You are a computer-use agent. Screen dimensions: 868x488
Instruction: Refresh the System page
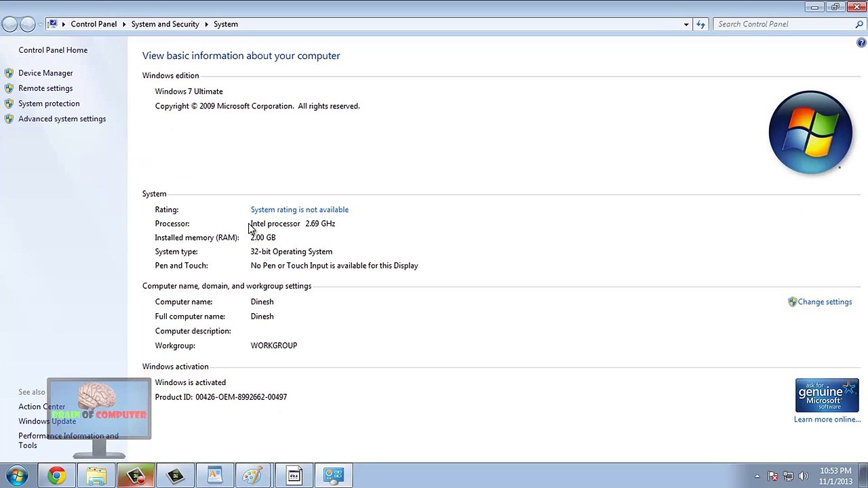tap(701, 24)
